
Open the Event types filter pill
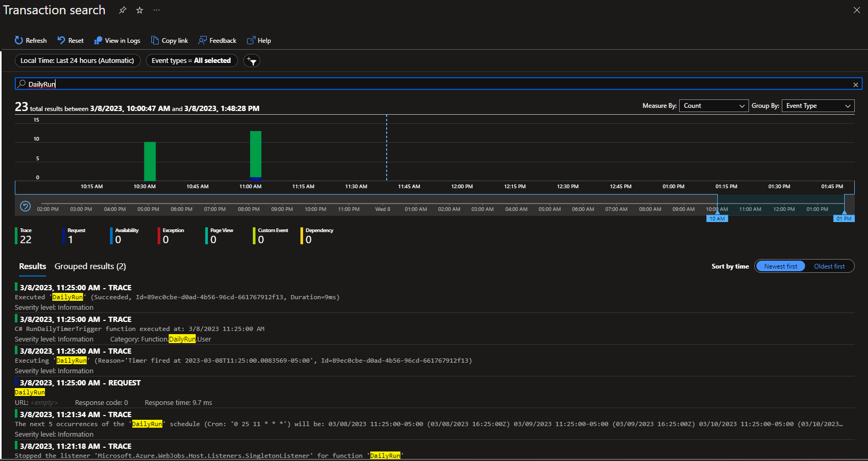(x=191, y=61)
